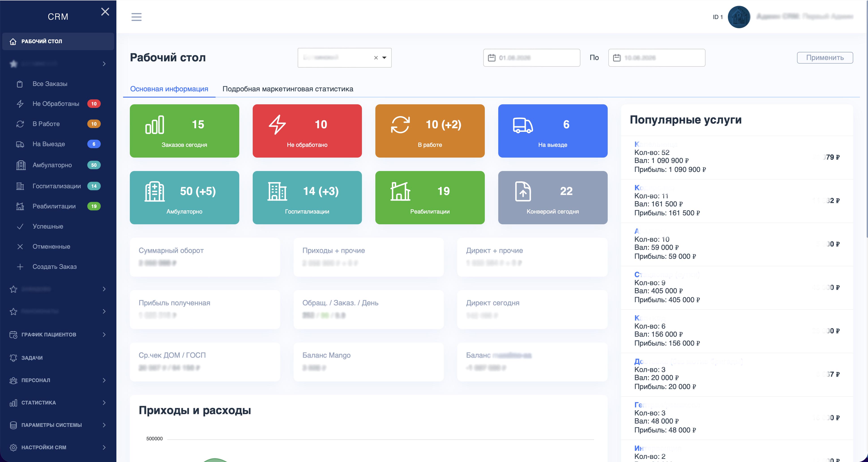Viewport: 868px width, 462px height.
Task: Click the gear icon for Настройки CRM
Action: coord(13,447)
